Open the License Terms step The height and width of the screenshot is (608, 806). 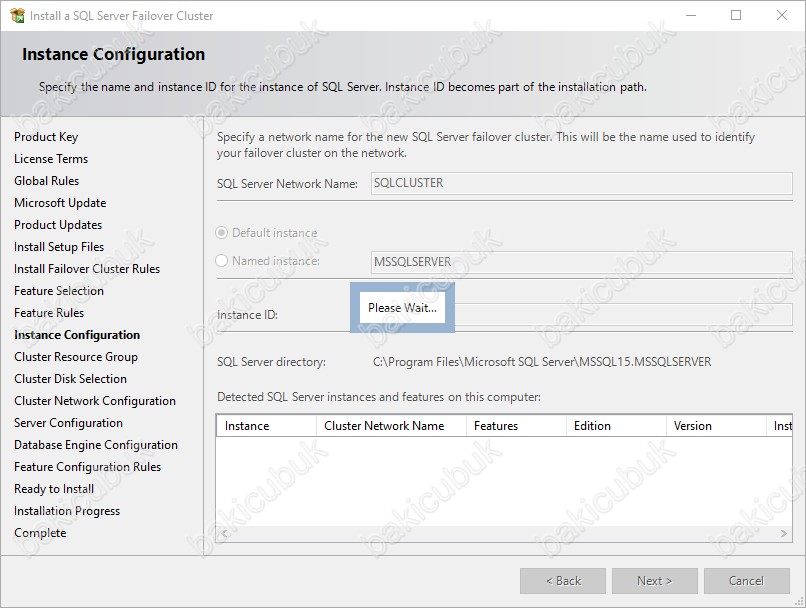(x=51, y=159)
